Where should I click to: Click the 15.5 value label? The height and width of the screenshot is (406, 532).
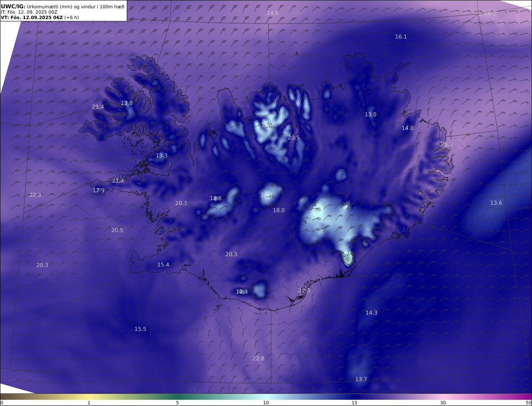pos(140,329)
